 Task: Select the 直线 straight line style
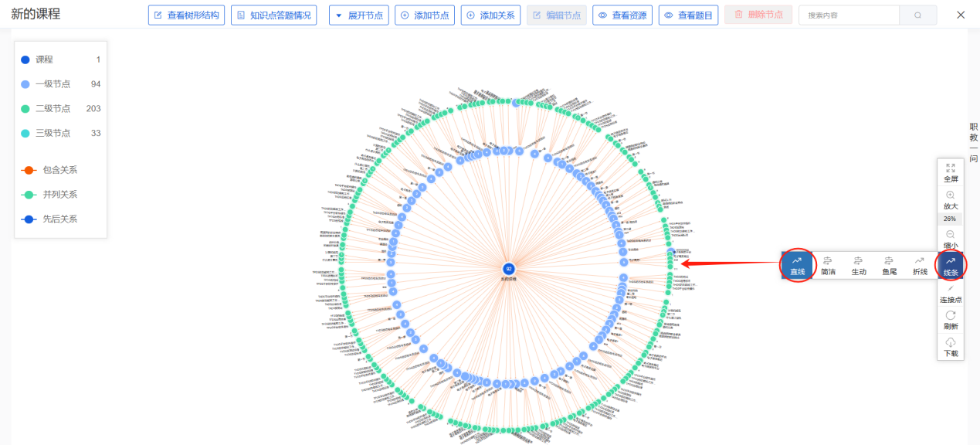point(797,266)
